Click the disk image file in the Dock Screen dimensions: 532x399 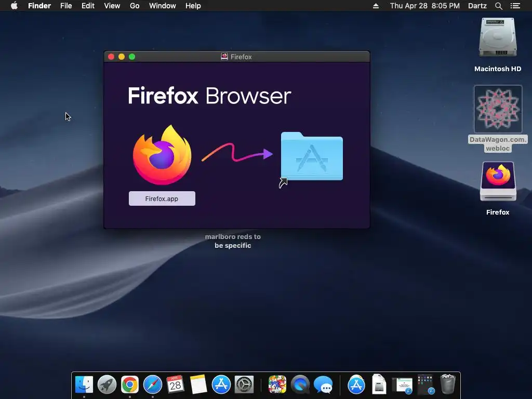(x=379, y=384)
